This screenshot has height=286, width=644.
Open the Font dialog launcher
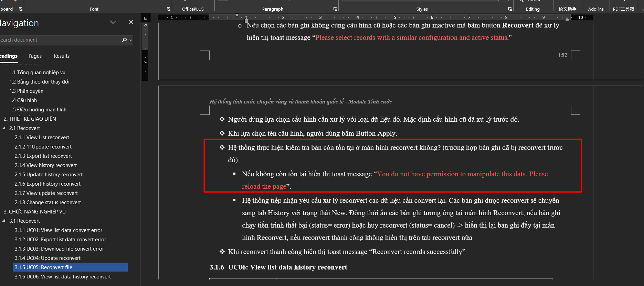tap(169, 9)
